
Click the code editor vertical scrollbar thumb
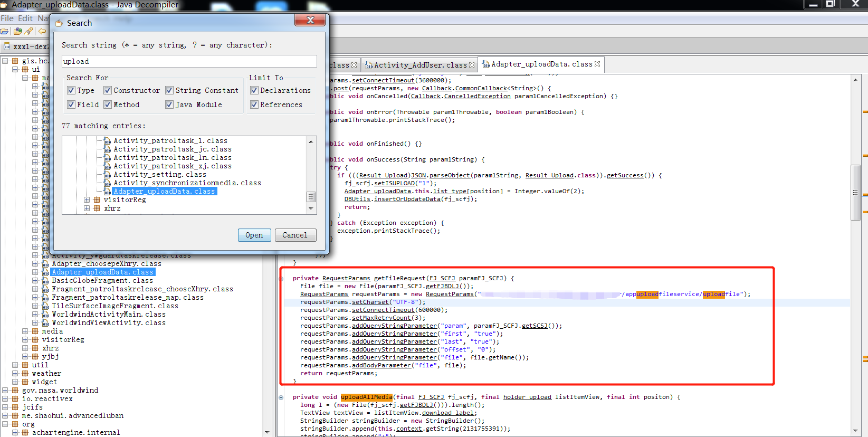pos(855,193)
